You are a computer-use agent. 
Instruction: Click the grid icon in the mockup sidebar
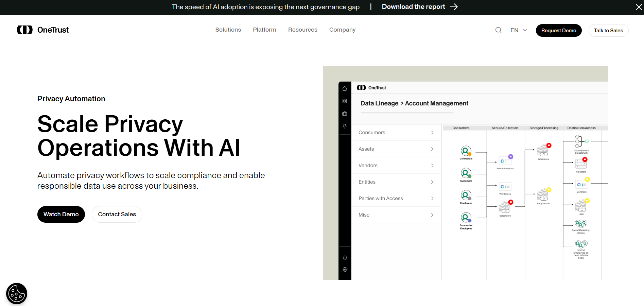pos(345,101)
